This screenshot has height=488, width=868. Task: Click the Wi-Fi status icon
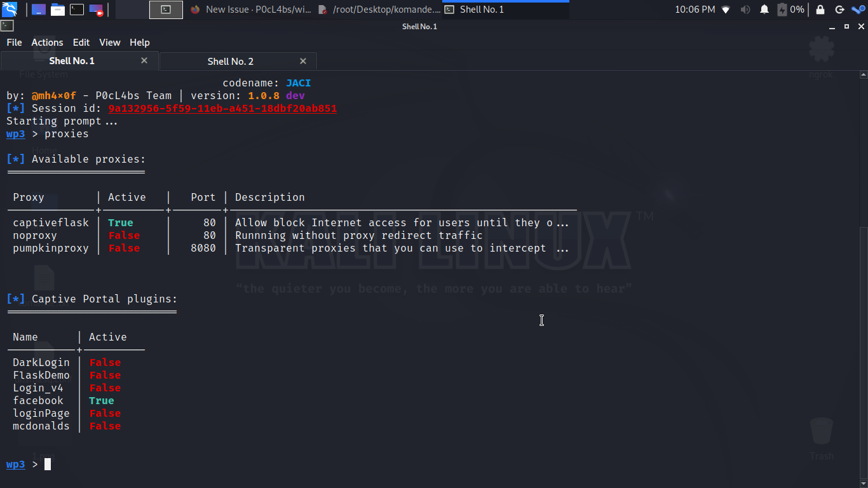(x=725, y=10)
